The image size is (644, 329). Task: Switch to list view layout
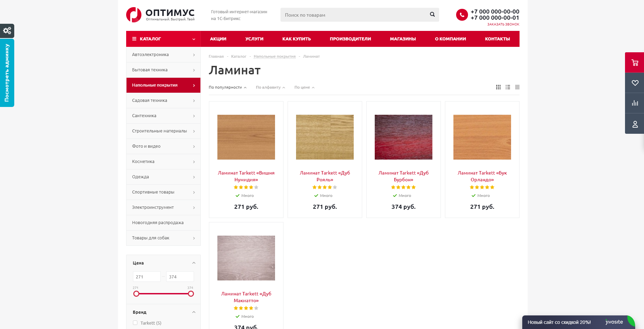(508, 87)
